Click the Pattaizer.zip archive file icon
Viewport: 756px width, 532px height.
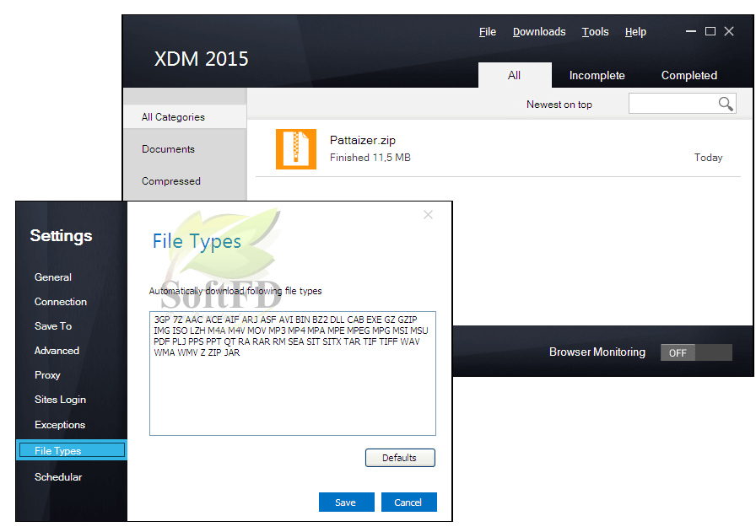[296, 149]
